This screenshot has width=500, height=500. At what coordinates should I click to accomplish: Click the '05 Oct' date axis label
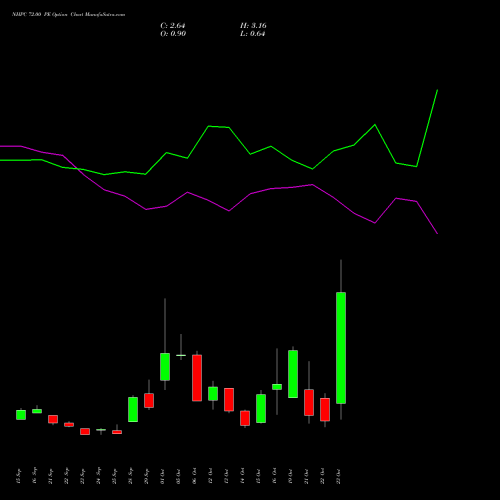coord(178,476)
